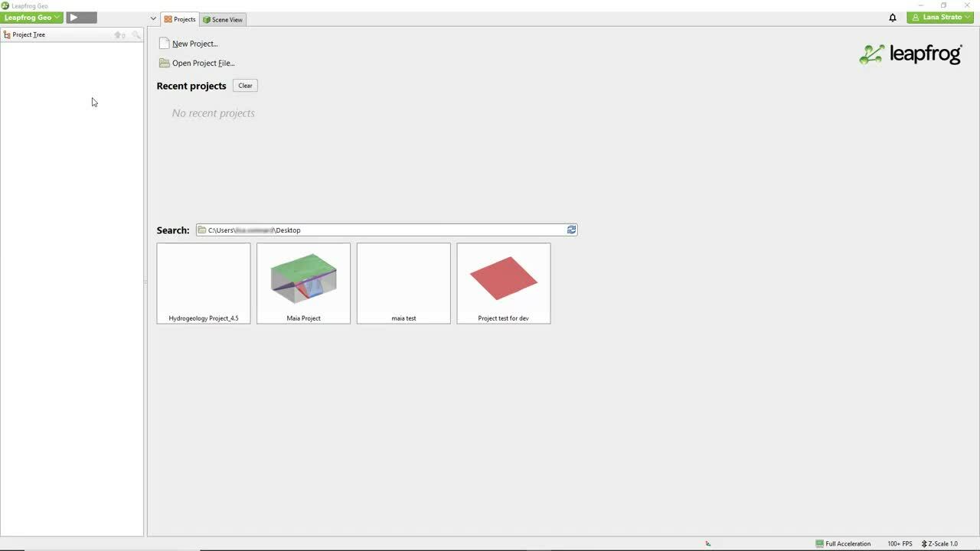
Task: Open the notifications bell
Action: pyautogui.click(x=893, y=18)
